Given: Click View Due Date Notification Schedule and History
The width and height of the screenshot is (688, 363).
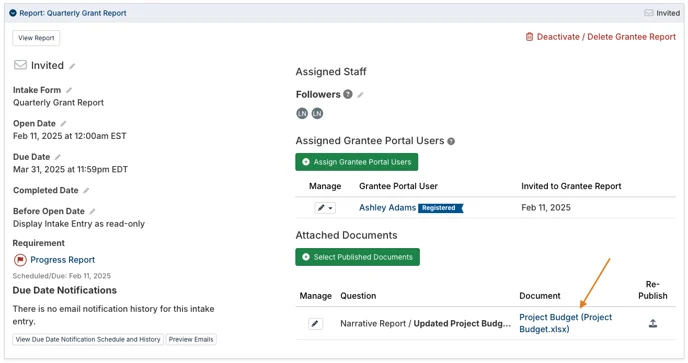Looking at the screenshot, I should [88, 339].
